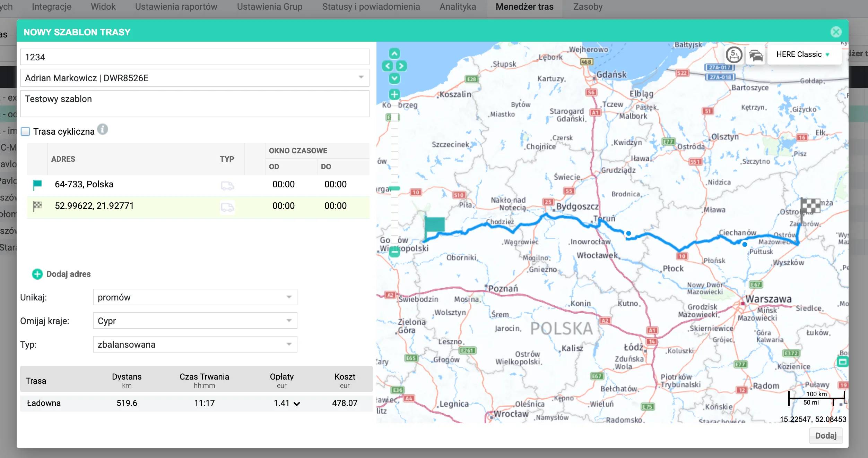868x458 pixels.
Task: Select the Ładowna route row
Action: [x=196, y=403]
